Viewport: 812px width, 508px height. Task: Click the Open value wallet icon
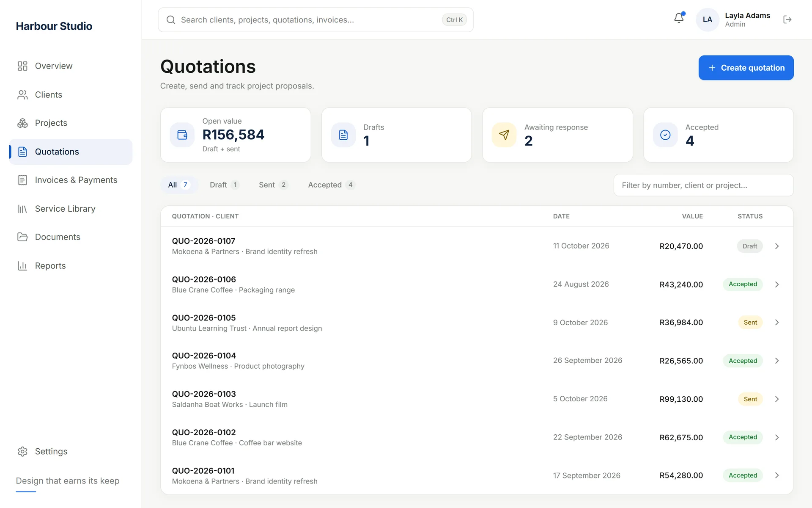click(182, 135)
